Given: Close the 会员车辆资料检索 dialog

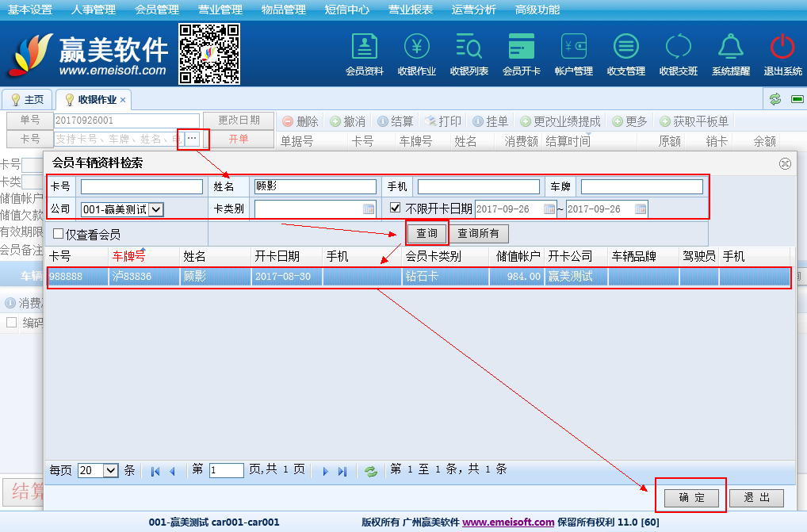Looking at the screenshot, I should click(x=785, y=163).
